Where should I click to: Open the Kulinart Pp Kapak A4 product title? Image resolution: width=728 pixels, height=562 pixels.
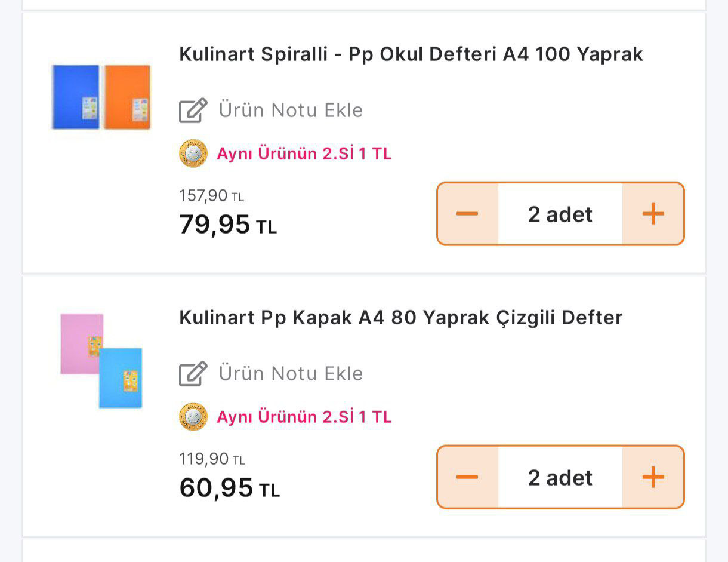point(401,317)
